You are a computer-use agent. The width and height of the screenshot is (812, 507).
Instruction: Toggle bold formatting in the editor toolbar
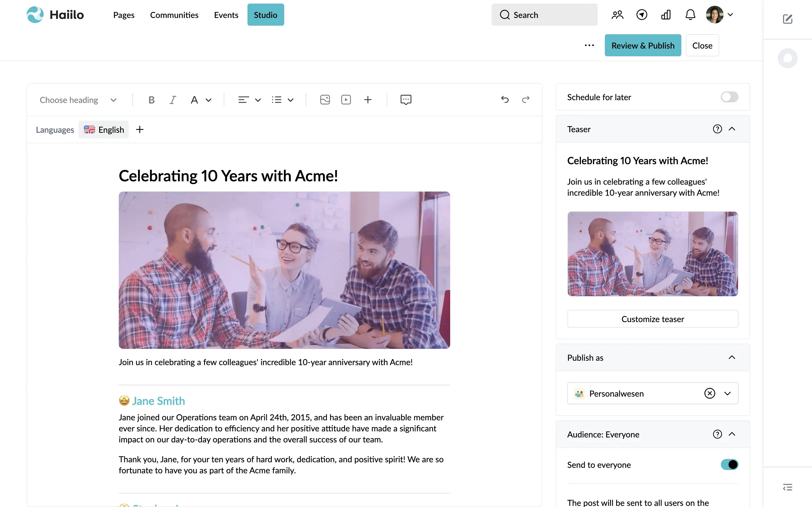pyautogui.click(x=151, y=100)
